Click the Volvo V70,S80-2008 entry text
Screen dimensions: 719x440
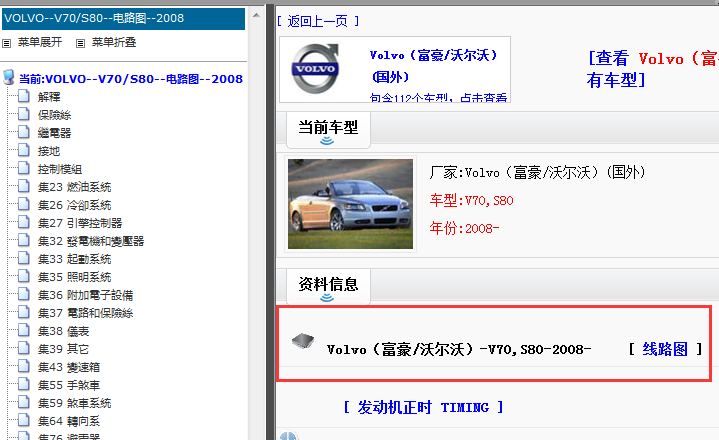[459, 350]
